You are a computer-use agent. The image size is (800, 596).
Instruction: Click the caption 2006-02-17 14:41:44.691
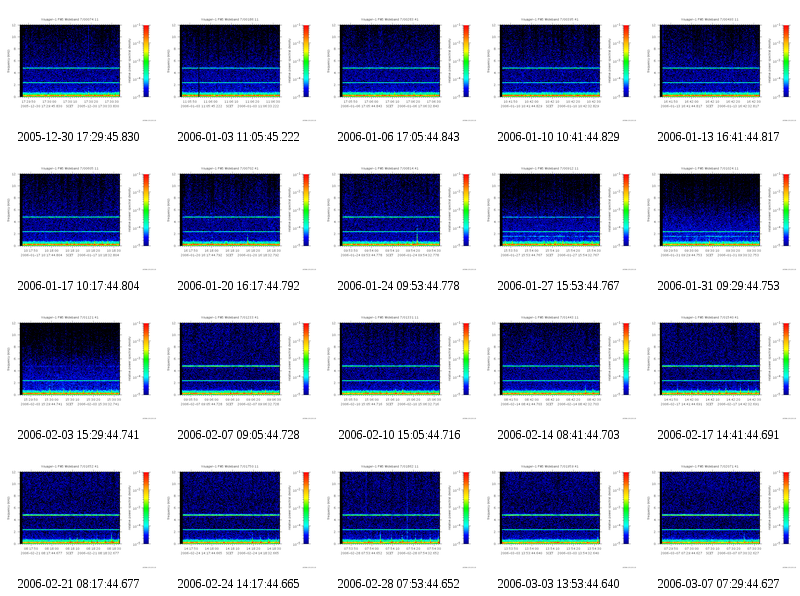pos(718,435)
